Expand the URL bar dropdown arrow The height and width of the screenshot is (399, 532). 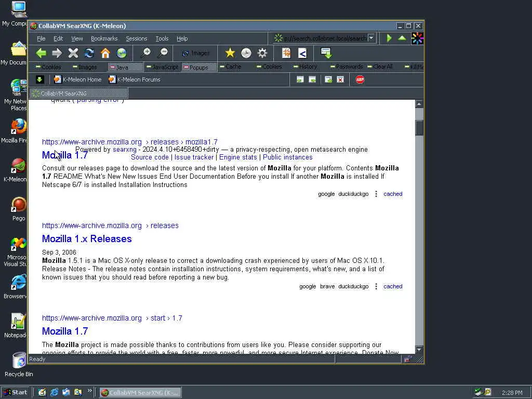[x=371, y=38]
